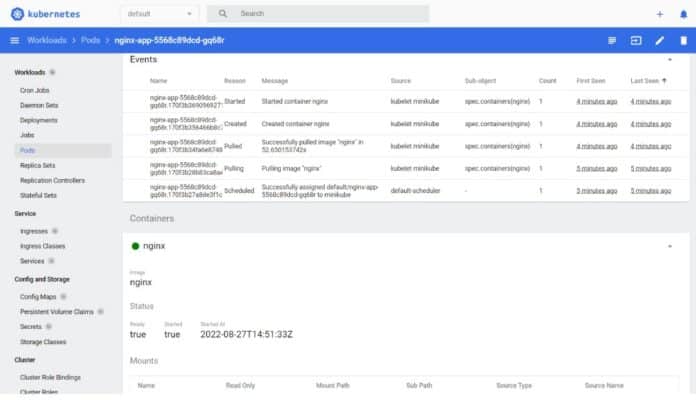The image size is (696, 400).
Task: Click the search magnifier icon
Action: 222,14
